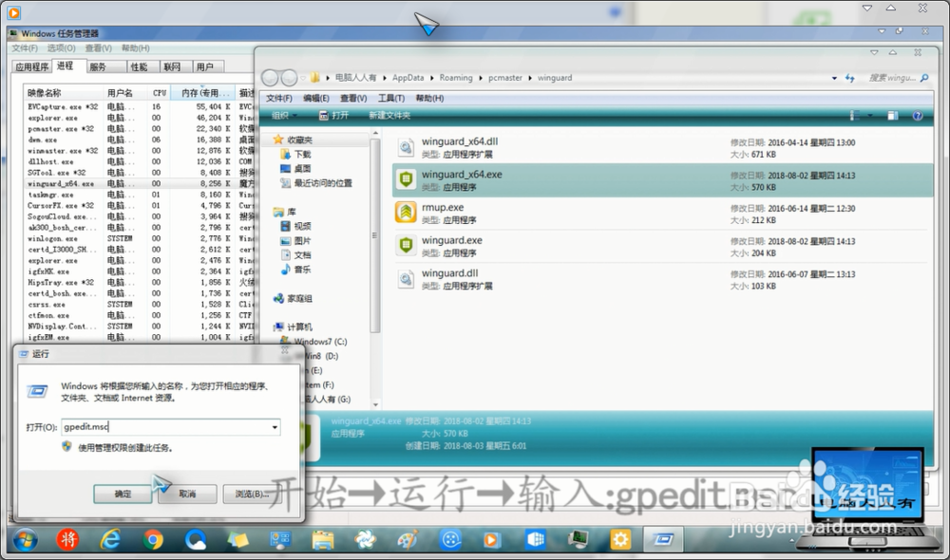Open the Explorer help question mark icon
The width and height of the screenshot is (950, 560).
tap(918, 116)
